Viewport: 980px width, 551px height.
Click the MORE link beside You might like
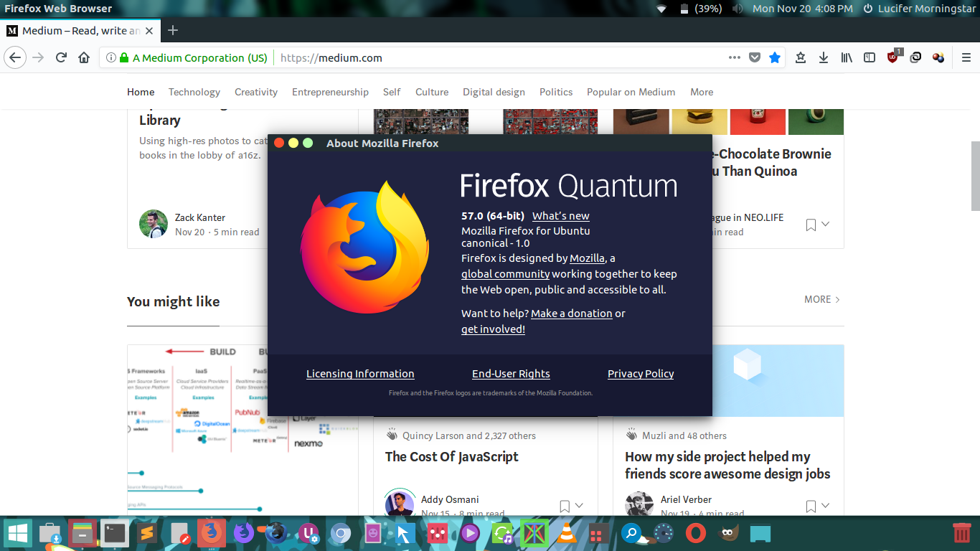pyautogui.click(x=822, y=299)
